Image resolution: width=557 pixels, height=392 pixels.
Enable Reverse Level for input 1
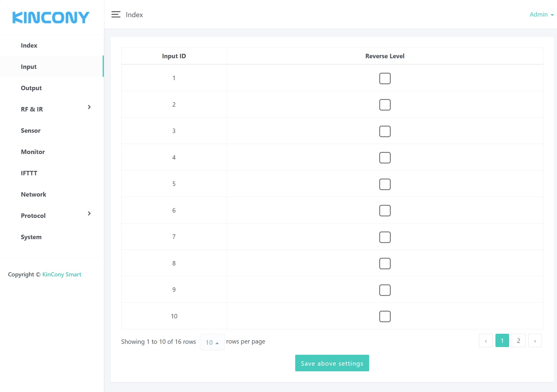[385, 78]
